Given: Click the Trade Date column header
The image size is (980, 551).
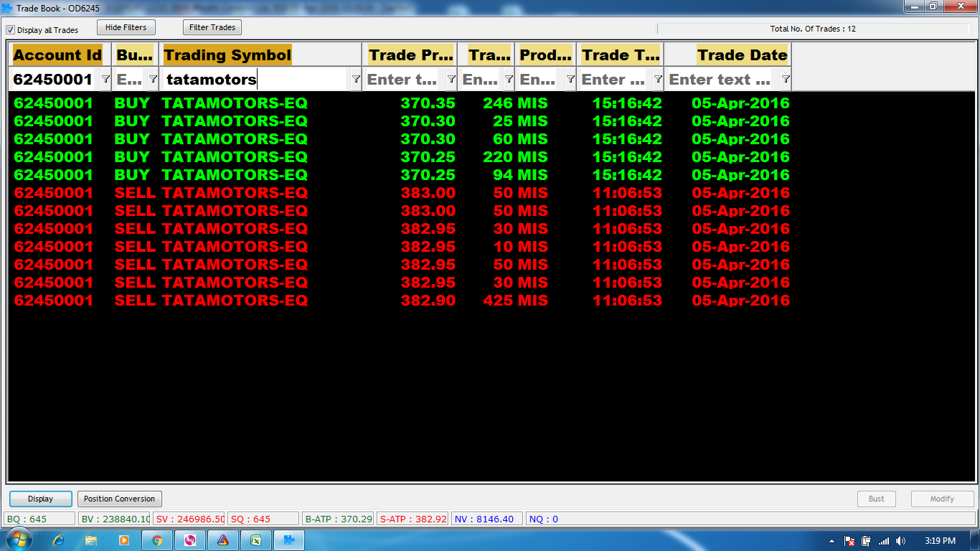Looking at the screenshot, I should 742,55.
